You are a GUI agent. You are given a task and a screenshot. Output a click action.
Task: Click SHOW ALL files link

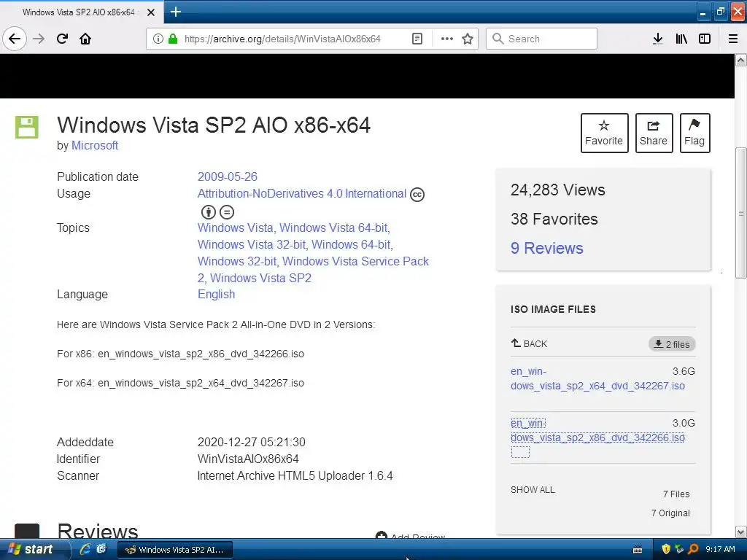[533, 490]
